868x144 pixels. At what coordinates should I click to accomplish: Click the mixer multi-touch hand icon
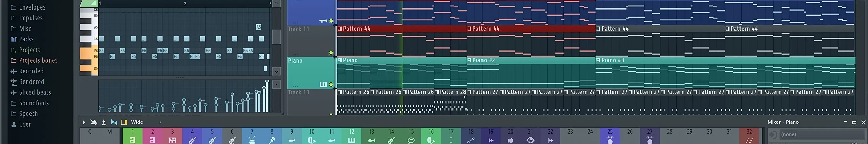94,122
